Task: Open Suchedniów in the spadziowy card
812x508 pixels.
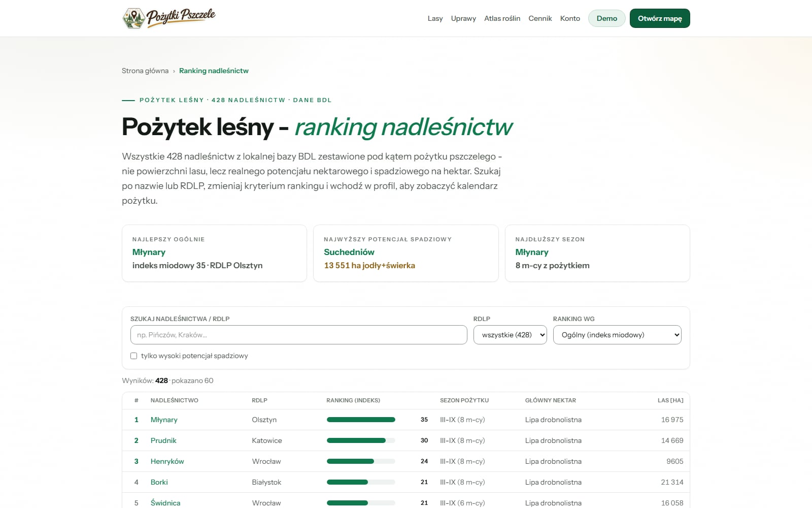Action: point(349,252)
